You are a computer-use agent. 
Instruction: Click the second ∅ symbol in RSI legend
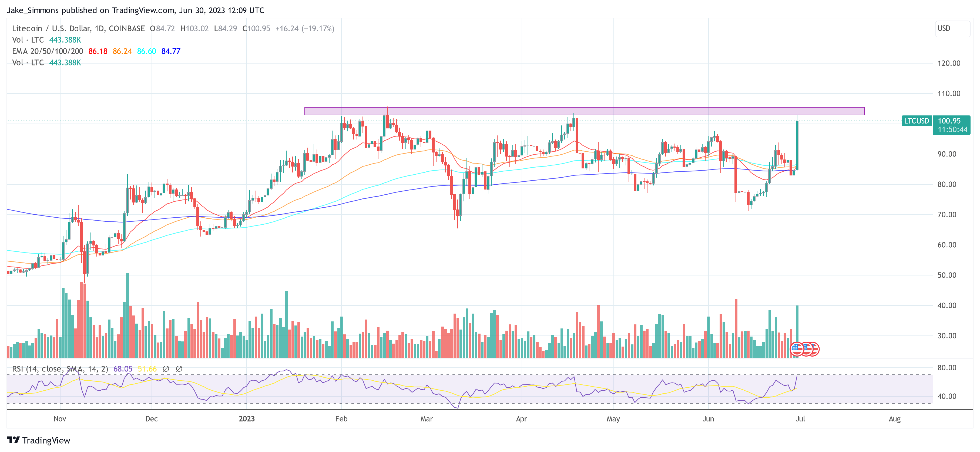click(x=179, y=369)
